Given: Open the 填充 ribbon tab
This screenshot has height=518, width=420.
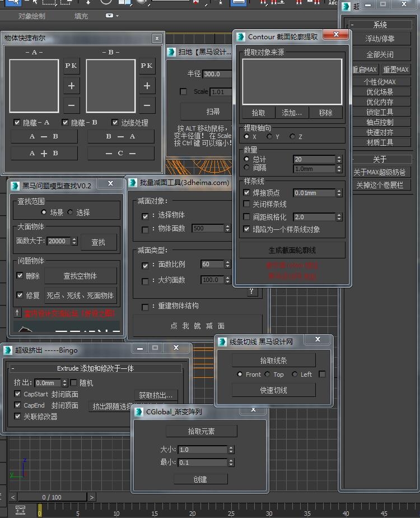Looking at the screenshot, I should tap(81, 16).
